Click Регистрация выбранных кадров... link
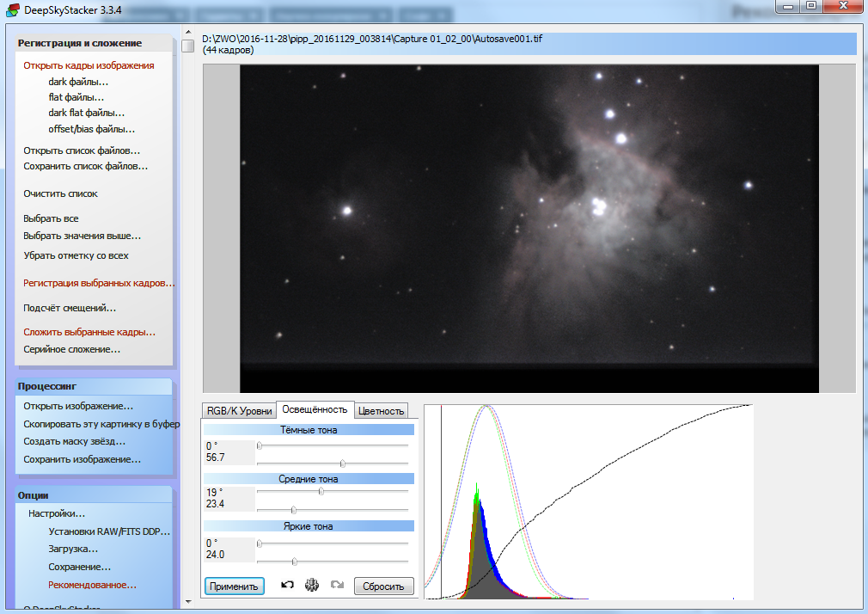Screen dimensions: 868x614 tap(99, 283)
